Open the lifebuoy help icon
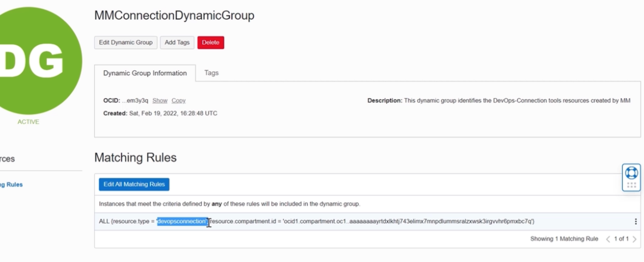Viewport: 644px width, 262px height. [x=631, y=173]
